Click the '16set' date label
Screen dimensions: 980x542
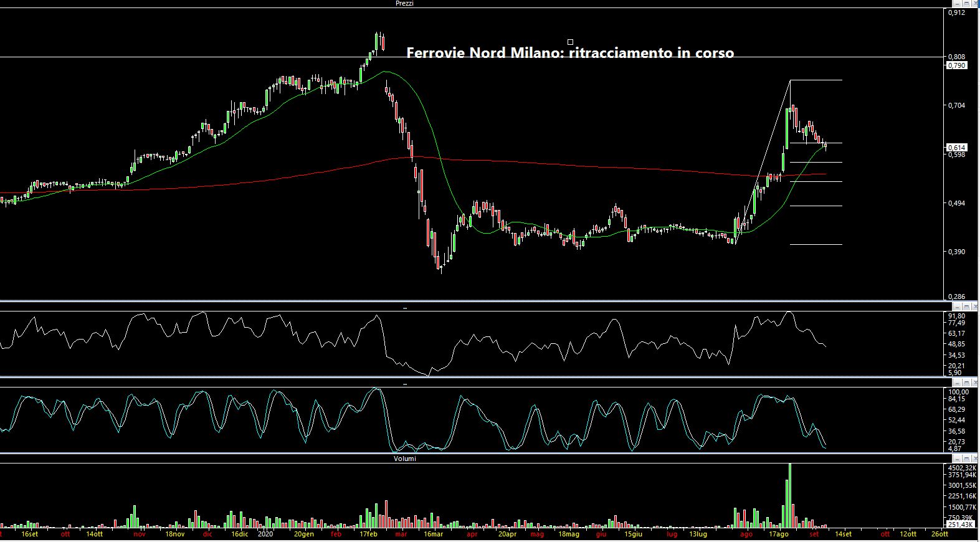click(x=29, y=534)
